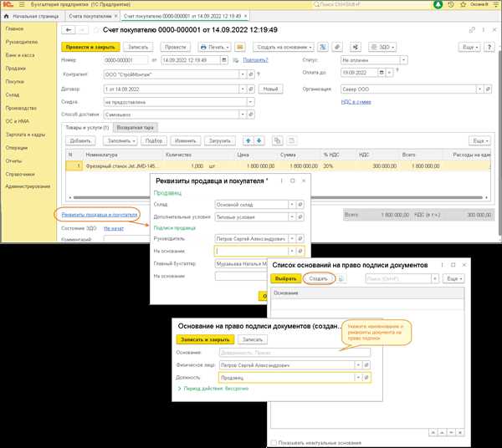Enable Показывать неактуальные основания checkbox
The image size is (502, 448).
(x=273, y=442)
